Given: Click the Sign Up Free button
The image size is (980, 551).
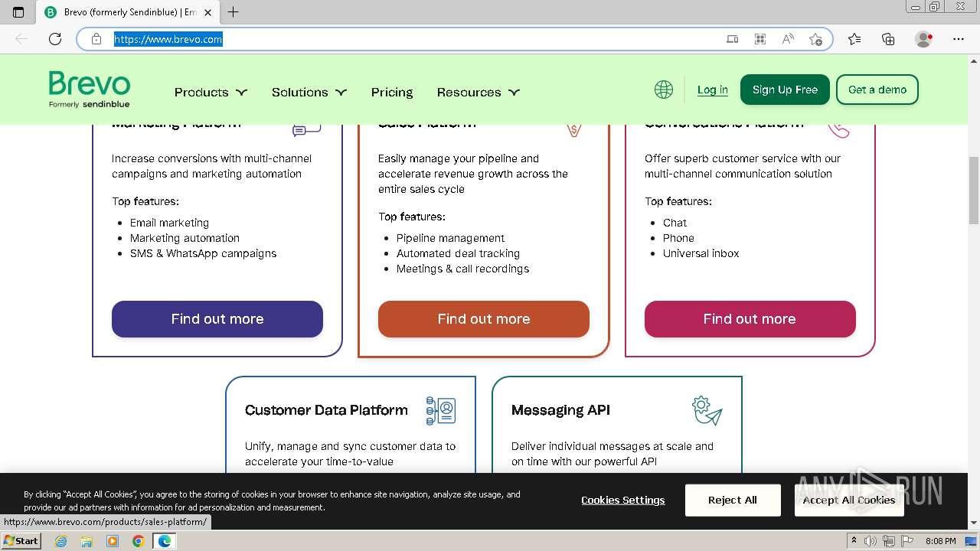Looking at the screenshot, I should [785, 90].
